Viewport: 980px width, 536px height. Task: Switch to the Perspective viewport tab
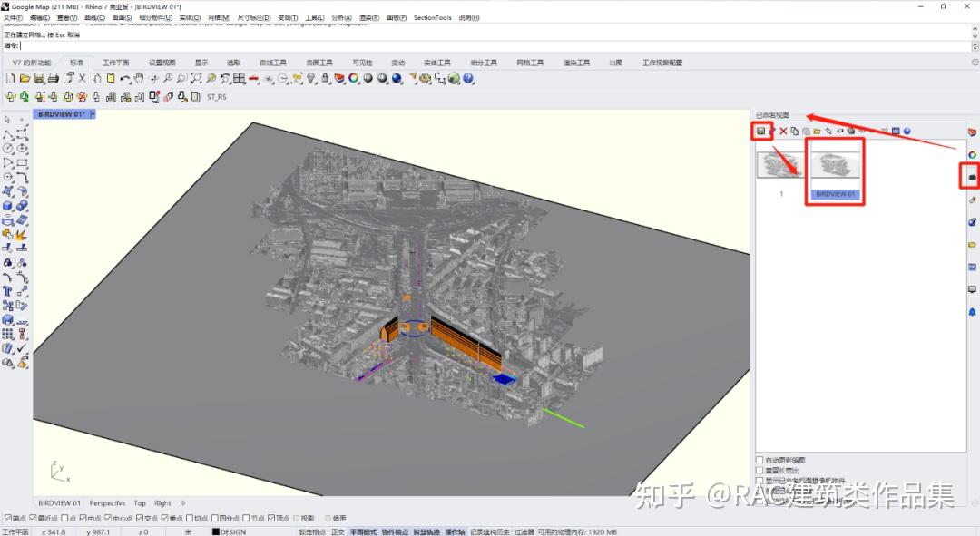[x=107, y=502]
